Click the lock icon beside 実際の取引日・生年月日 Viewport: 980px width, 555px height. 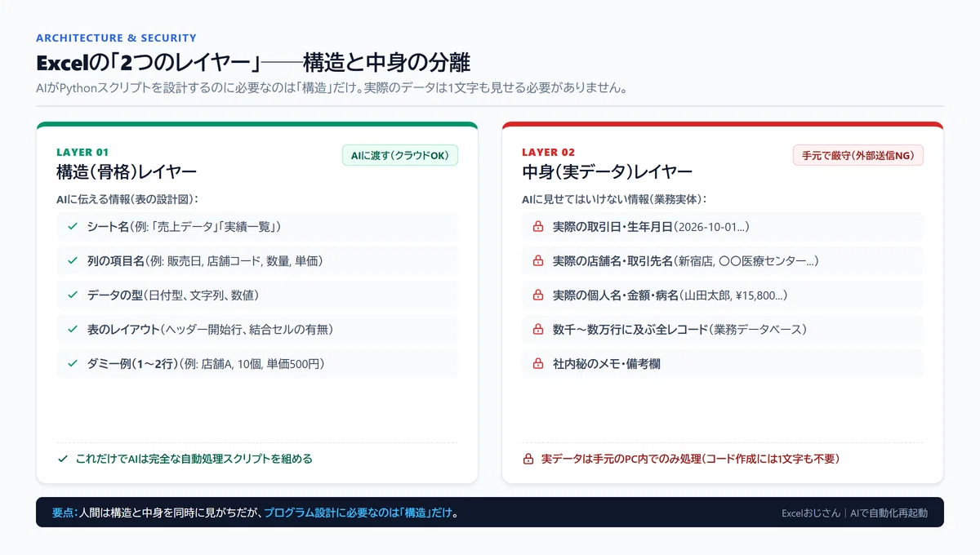pos(538,226)
